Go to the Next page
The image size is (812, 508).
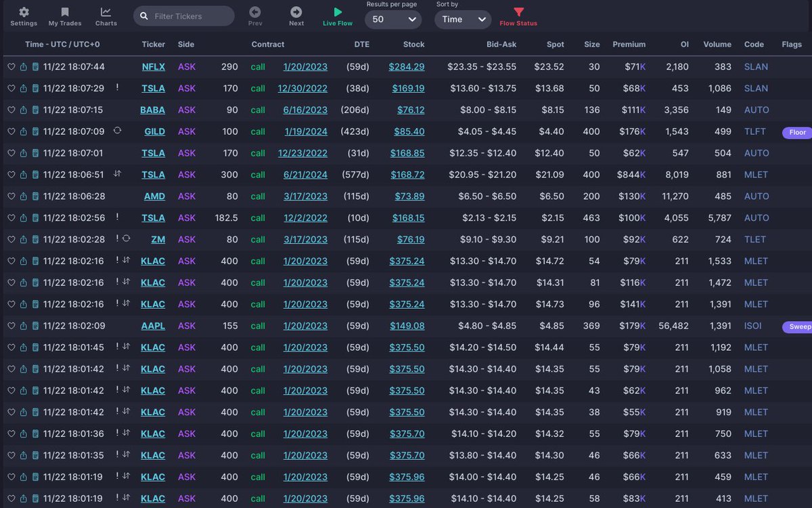pos(296,16)
